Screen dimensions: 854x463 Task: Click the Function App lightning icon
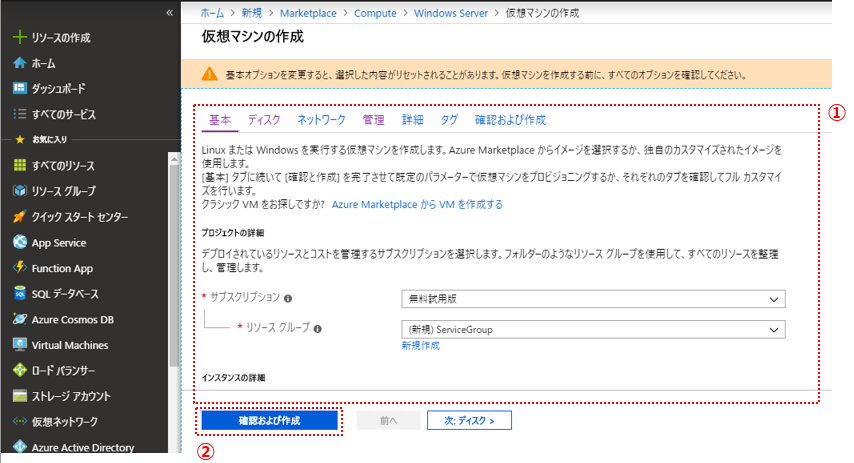[20, 267]
